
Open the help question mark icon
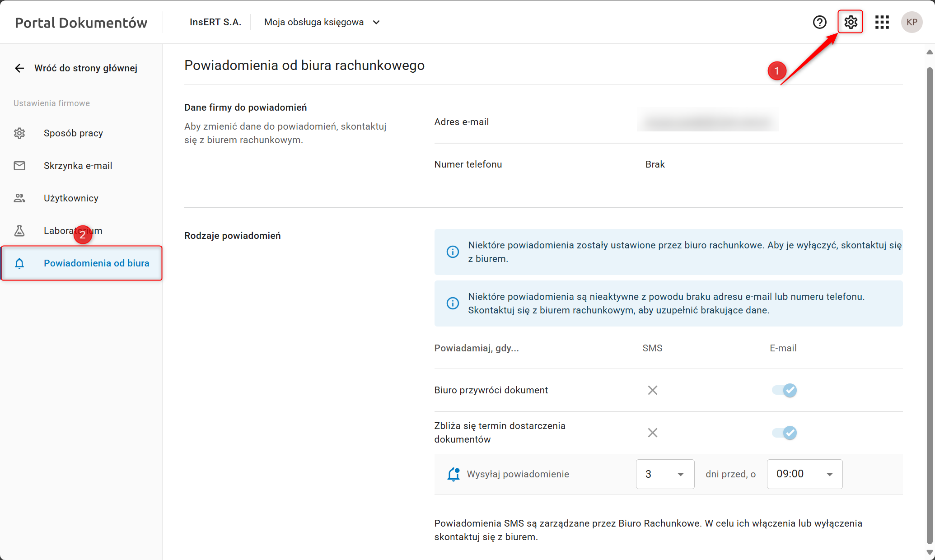pos(819,22)
